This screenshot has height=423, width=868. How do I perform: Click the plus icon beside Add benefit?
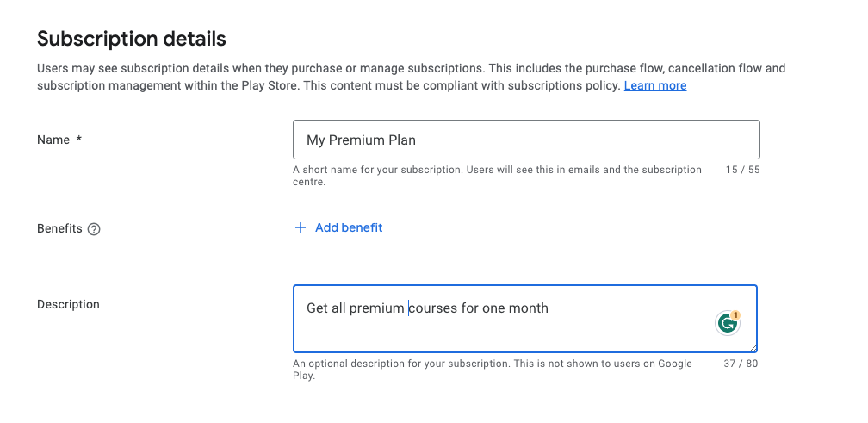pos(301,227)
